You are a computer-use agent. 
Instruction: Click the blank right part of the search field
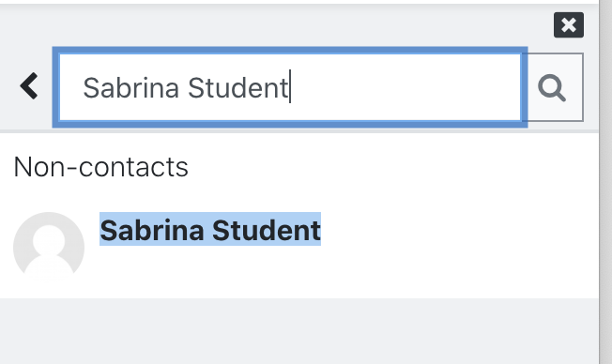[x=405, y=87]
